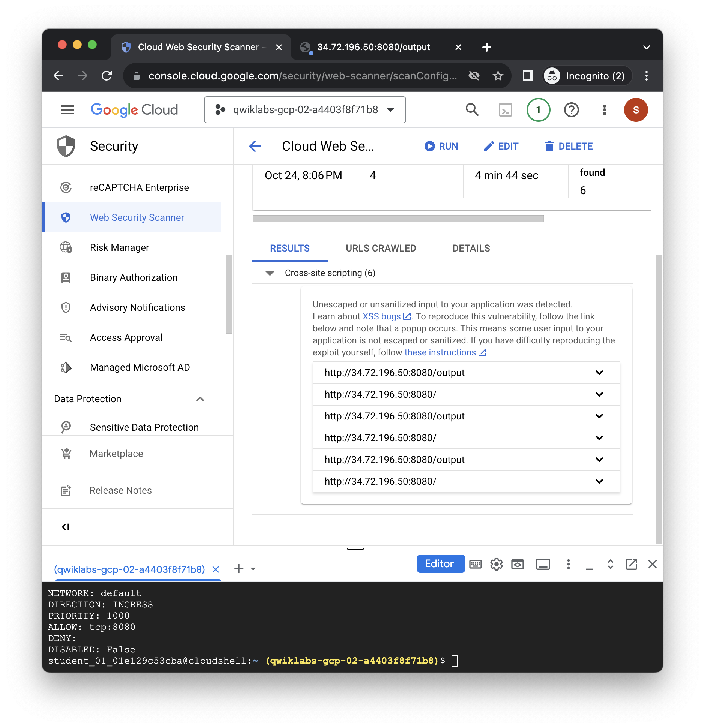
Task: Open Access Approval in sidebar
Action: click(x=132, y=337)
